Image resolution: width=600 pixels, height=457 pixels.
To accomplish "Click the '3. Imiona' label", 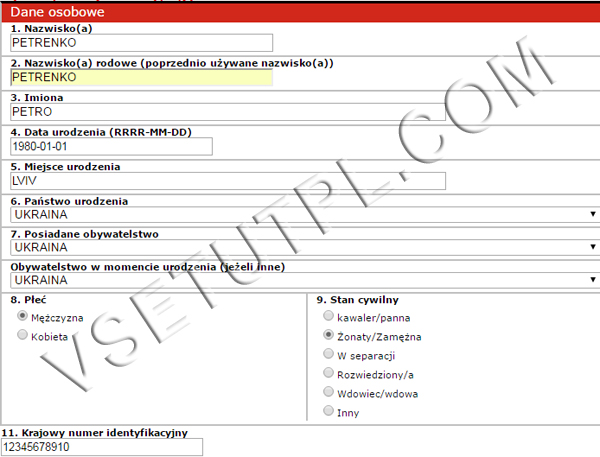I will [37, 98].
